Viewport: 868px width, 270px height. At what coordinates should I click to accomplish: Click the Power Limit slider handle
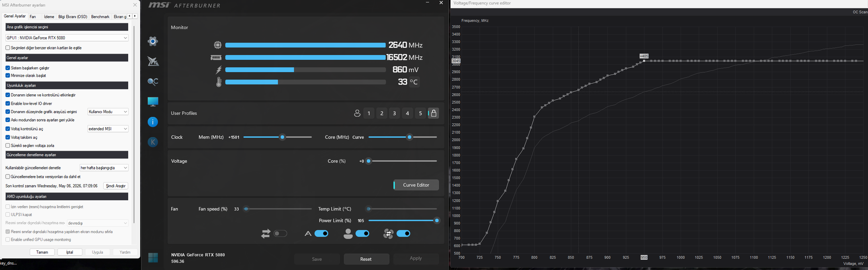437,221
